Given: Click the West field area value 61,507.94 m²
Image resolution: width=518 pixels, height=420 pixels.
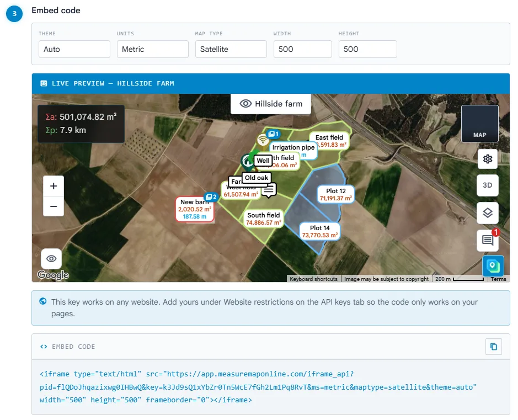Looking at the screenshot, I should pyautogui.click(x=241, y=194).
